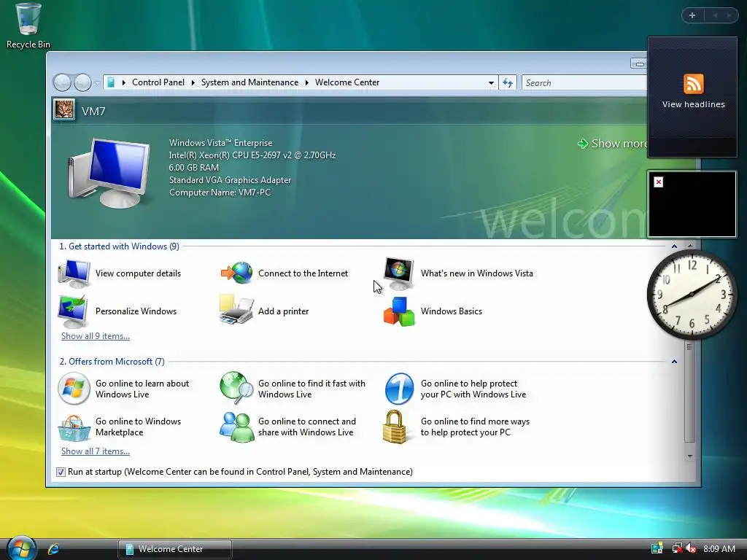This screenshot has height=560, width=747.
Task: Collapse the Offers from Microsoft section
Action: click(674, 362)
